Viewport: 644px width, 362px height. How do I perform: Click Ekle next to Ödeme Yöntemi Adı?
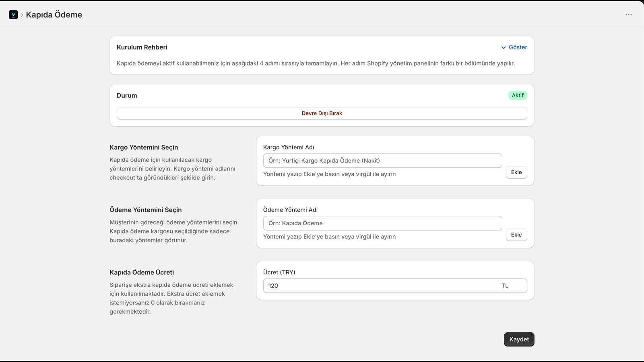pos(516,235)
